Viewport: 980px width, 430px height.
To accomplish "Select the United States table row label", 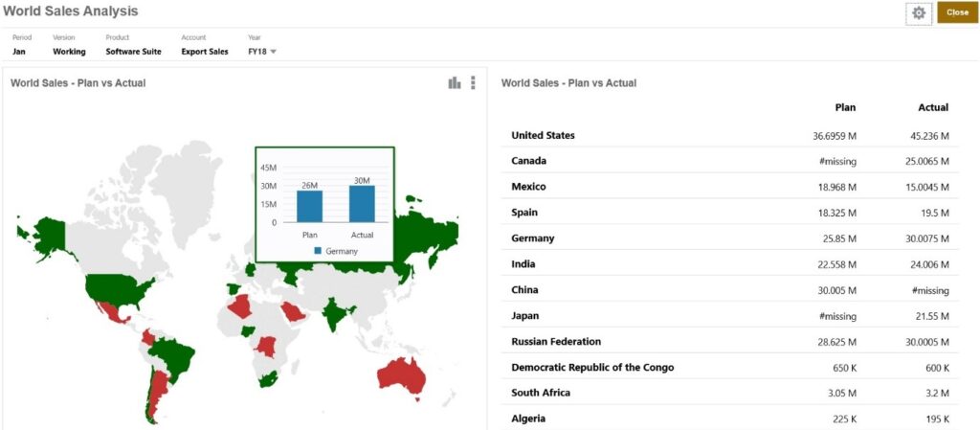I will (544, 135).
